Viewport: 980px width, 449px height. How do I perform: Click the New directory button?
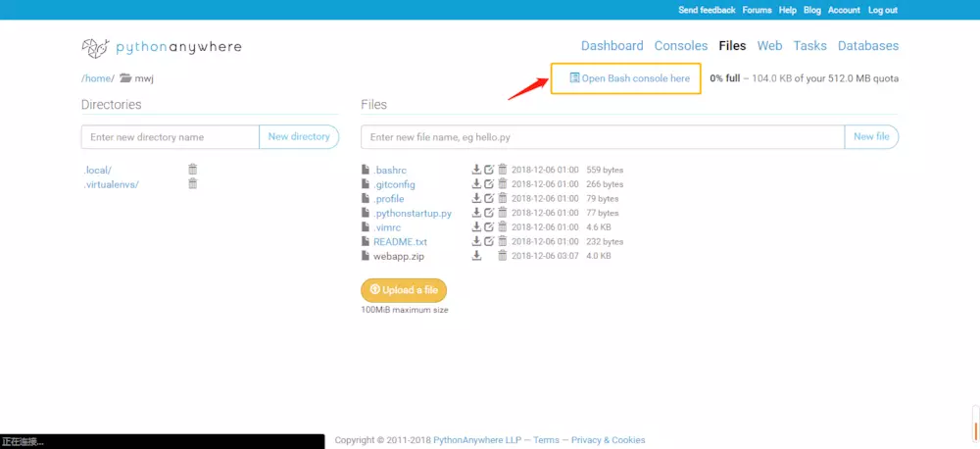[299, 136]
